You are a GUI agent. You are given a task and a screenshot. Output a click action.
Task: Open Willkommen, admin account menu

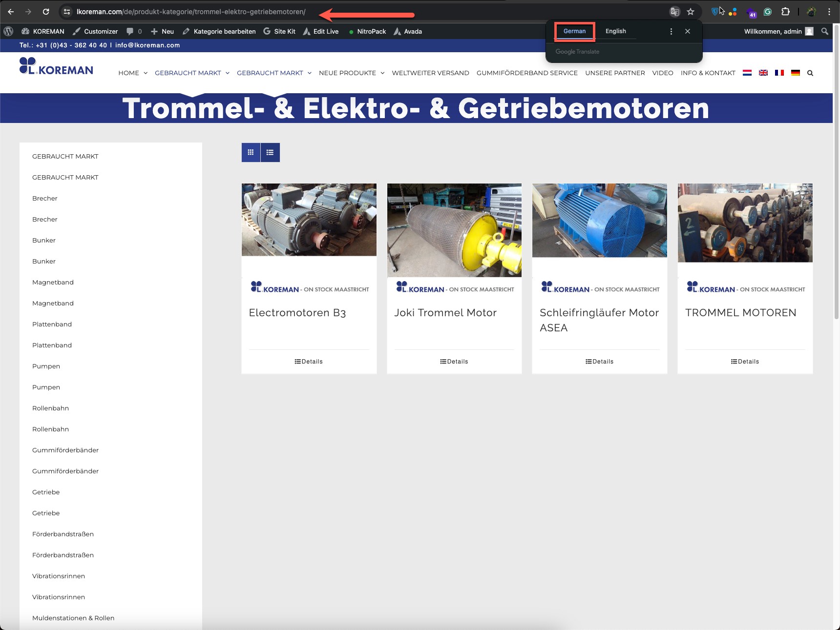tap(778, 31)
